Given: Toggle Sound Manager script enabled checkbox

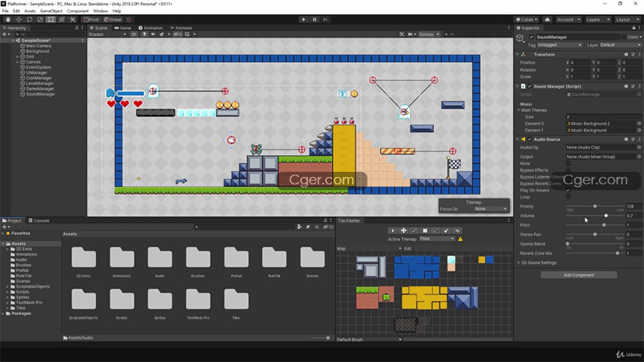Looking at the screenshot, I should pyautogui.click(x=530, y=86).
